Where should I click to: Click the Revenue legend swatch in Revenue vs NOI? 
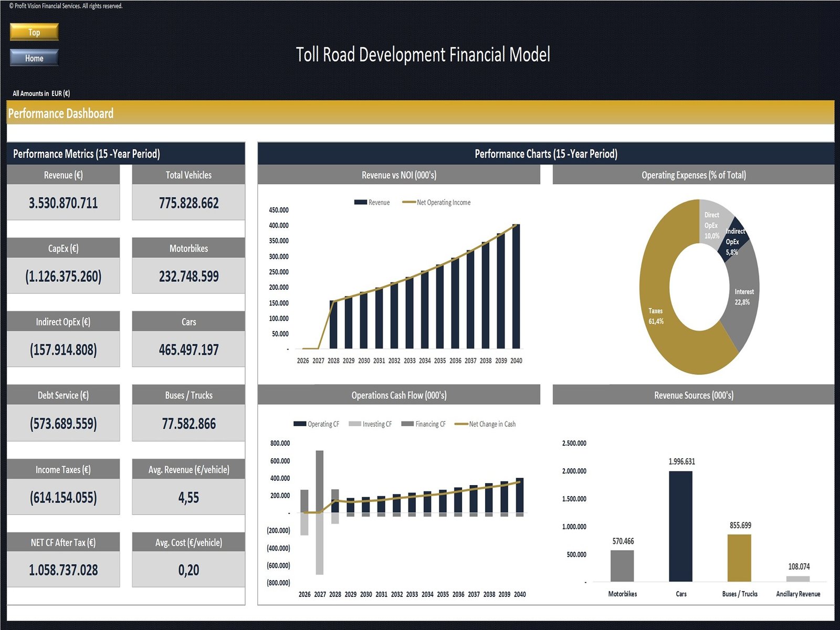(x=360, y=202)
